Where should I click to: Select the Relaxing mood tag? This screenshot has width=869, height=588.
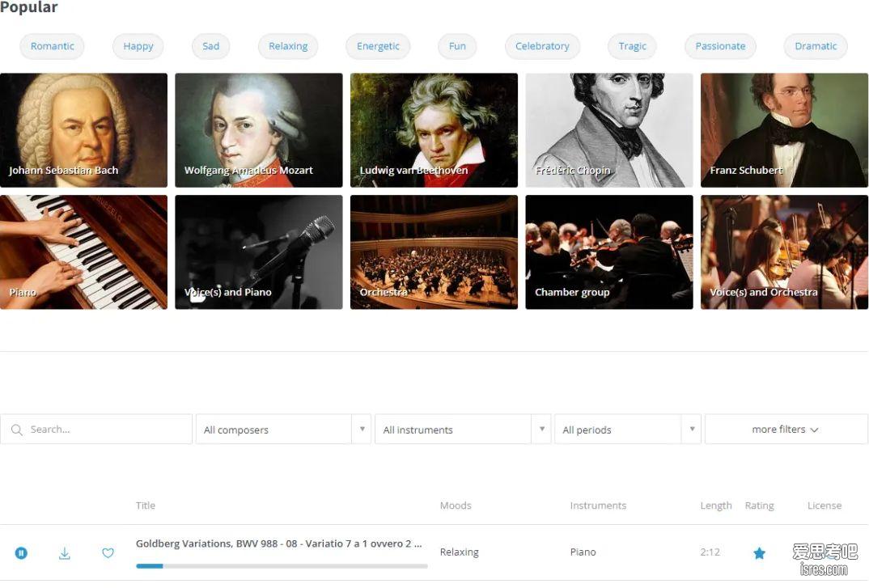[288, 46]
